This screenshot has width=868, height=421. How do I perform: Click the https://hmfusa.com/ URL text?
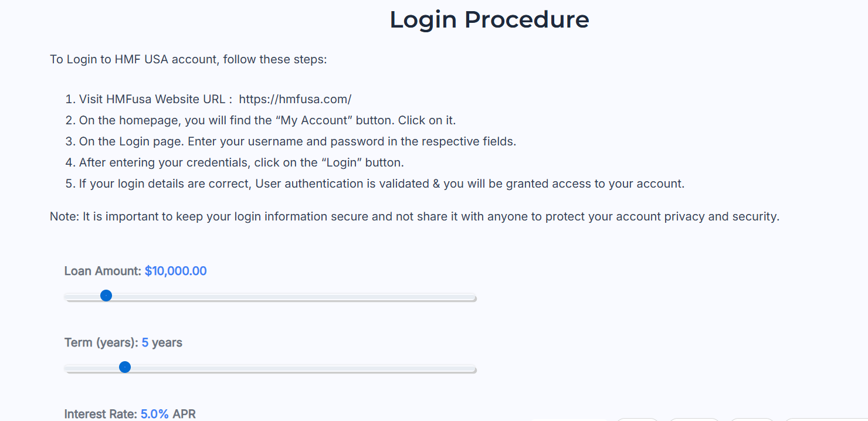(295, 99)
